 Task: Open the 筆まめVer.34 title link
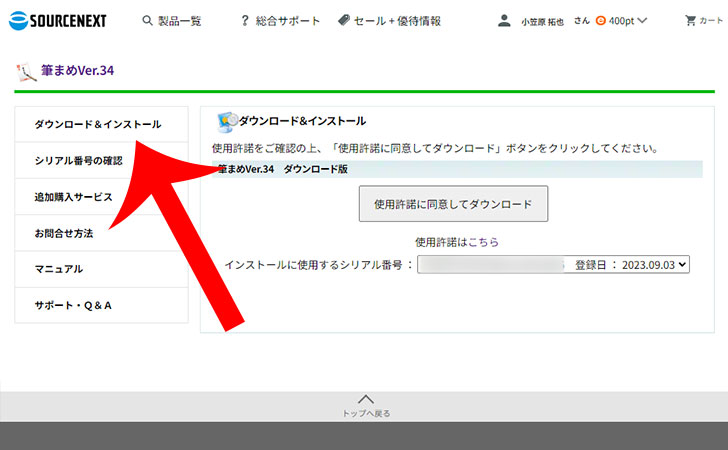78,71
